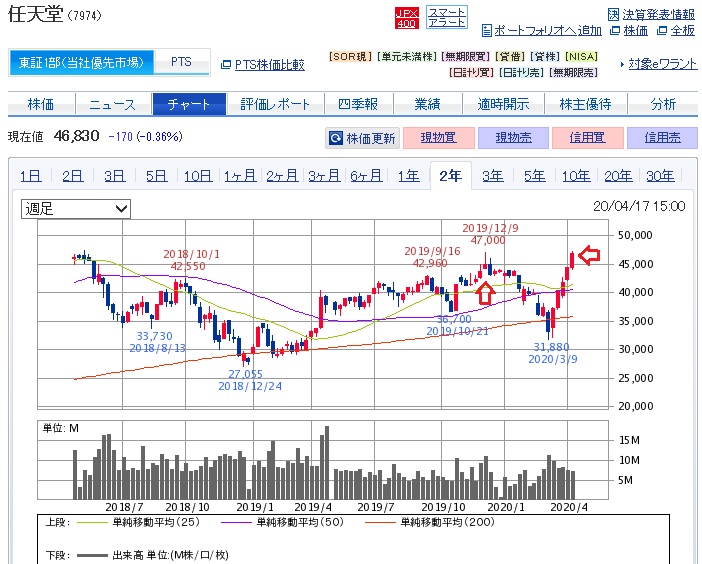Select the 30年 chart range
This screenshot has height=564, width=702.
point(660,176)
